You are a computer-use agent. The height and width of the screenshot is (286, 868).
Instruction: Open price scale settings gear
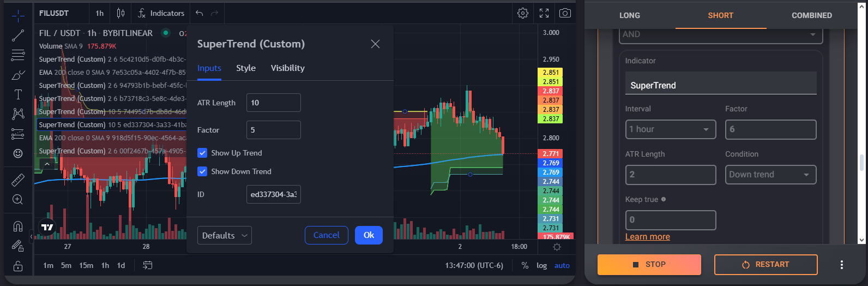point(557,247)
